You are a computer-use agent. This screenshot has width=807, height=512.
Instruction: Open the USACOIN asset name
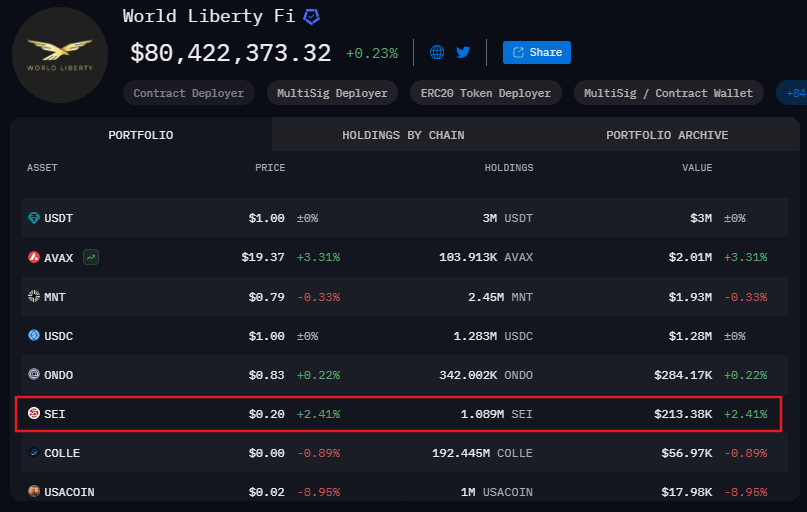69,492
